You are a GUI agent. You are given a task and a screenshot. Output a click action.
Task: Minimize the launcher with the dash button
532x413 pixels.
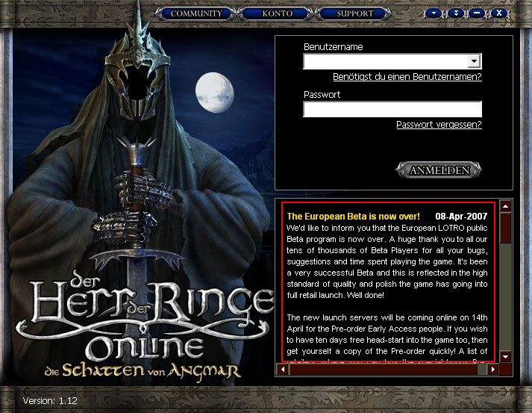477,13
